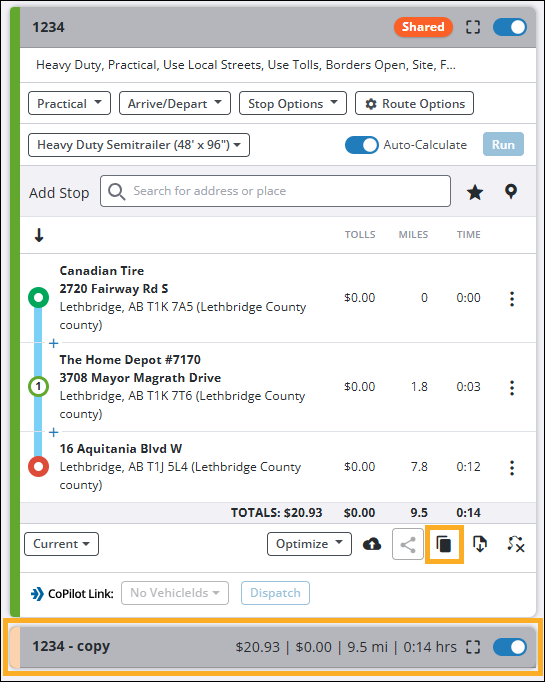Expand the 1234 - copy route frame icon
545x682 pixels.
tap(473, 647)
